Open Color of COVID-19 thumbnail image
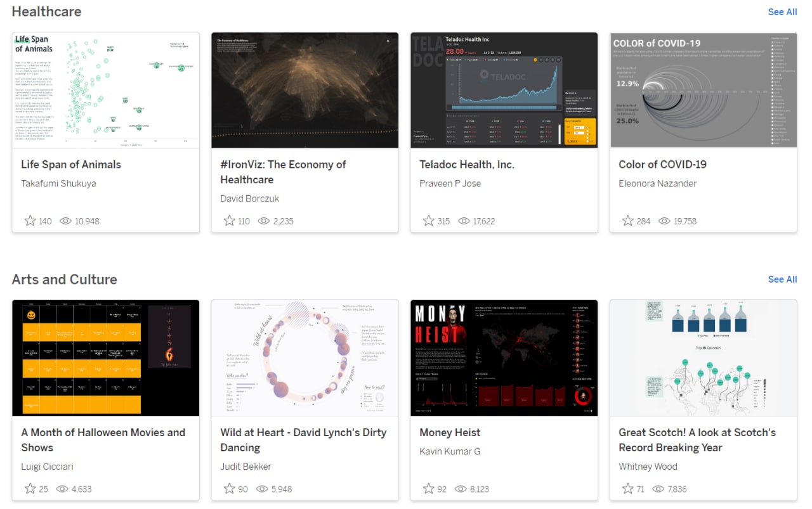The height and width of the screenshot is (509, 812). pyautogui.click(x=704, y=90)
